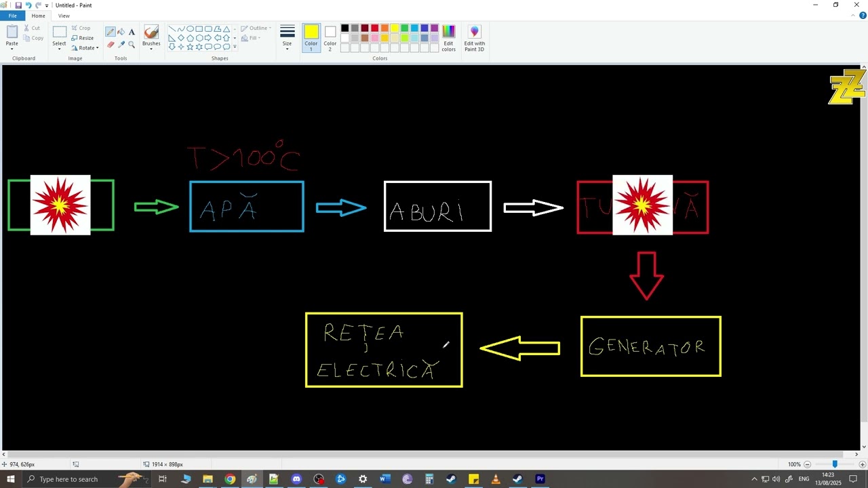
Task: Click the Undo arrow
Action: [x=28, y=5]
